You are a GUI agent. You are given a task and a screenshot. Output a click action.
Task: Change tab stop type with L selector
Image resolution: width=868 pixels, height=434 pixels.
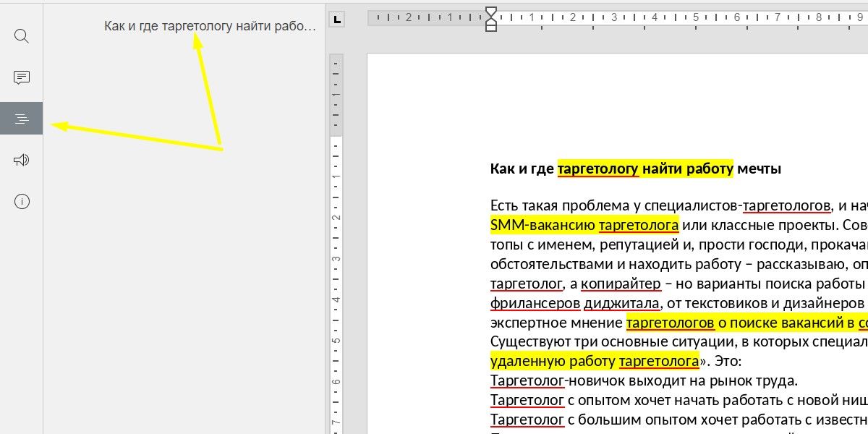pos(336,20)
